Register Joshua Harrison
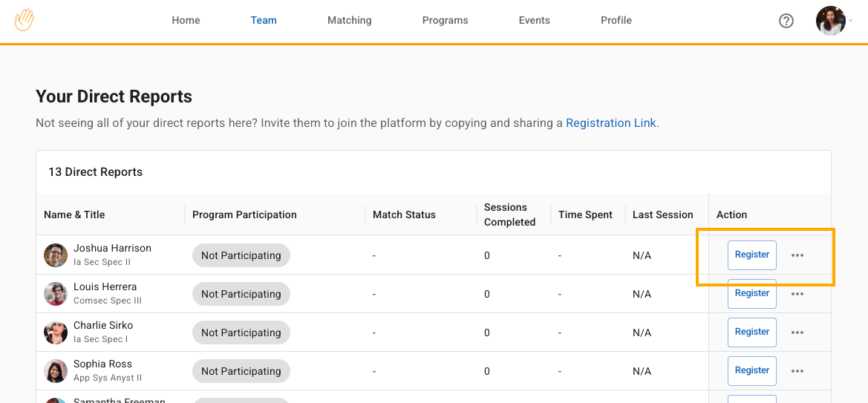Screen dimensions: 868x403 pyautogui.click(x=751, y=255)
